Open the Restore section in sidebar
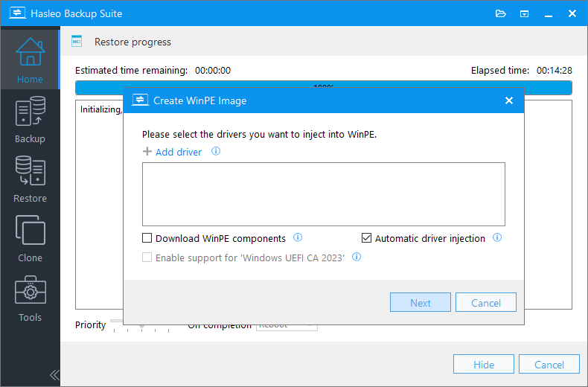The image size is (588, 387). (x=30, y=179)
